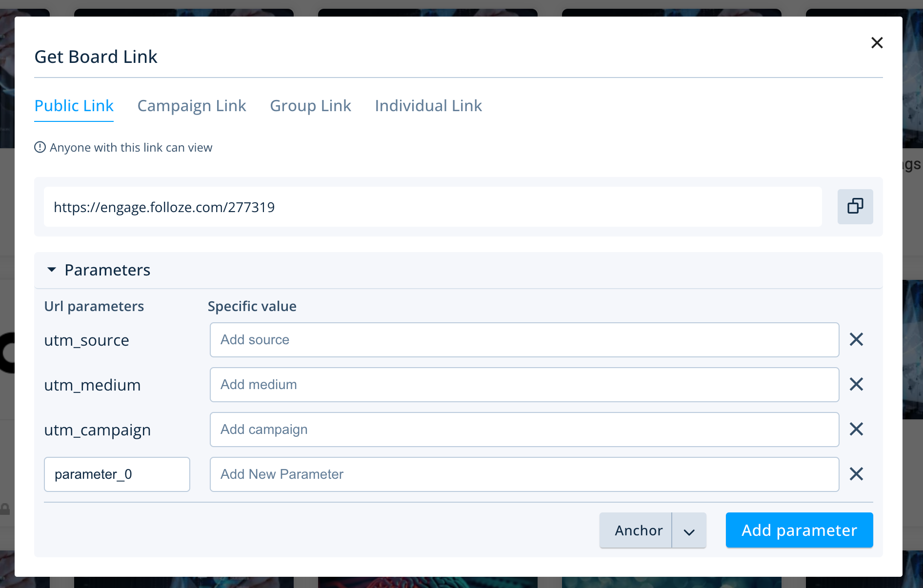Focus the Add campaign value field
The height and width of the screenshot is (588, 923).
524,430
